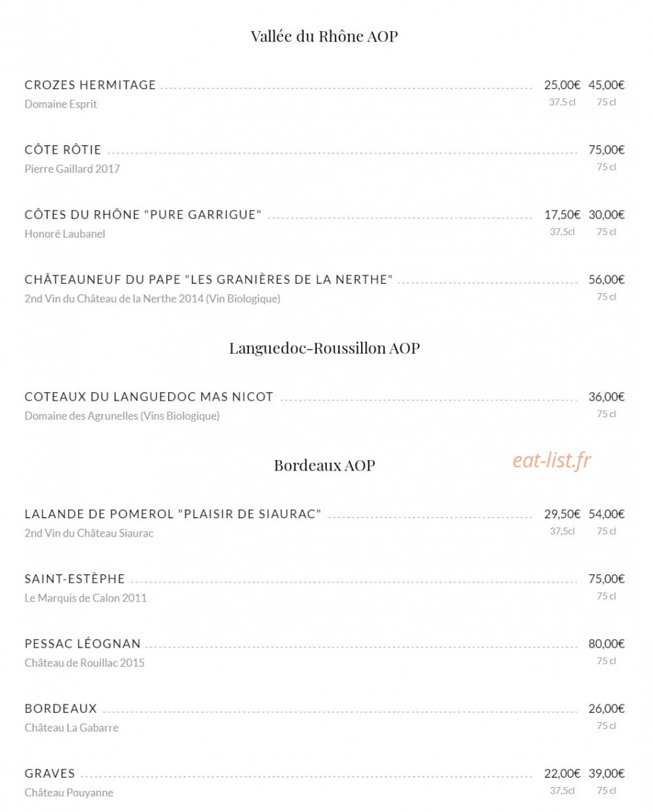Click the Vallée du Rhône AOP heading

[x=324, y=36]
